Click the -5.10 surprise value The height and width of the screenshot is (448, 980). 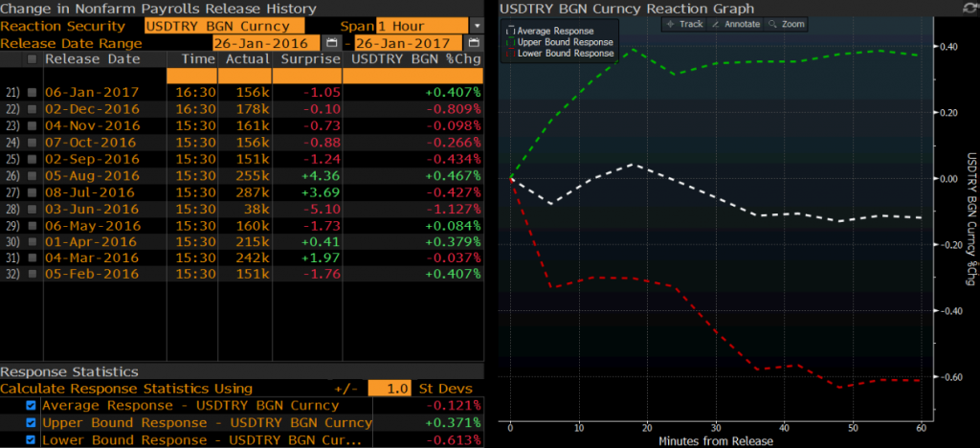pos(320,209)
